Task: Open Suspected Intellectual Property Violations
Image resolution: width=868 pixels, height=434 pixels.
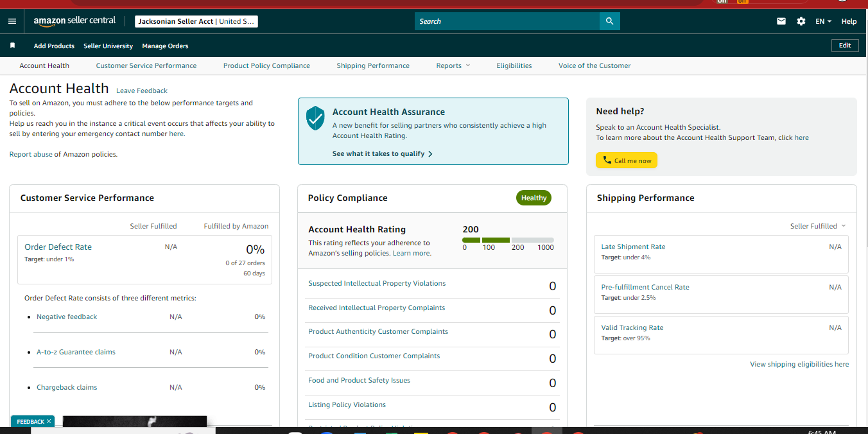Action: 377,283
